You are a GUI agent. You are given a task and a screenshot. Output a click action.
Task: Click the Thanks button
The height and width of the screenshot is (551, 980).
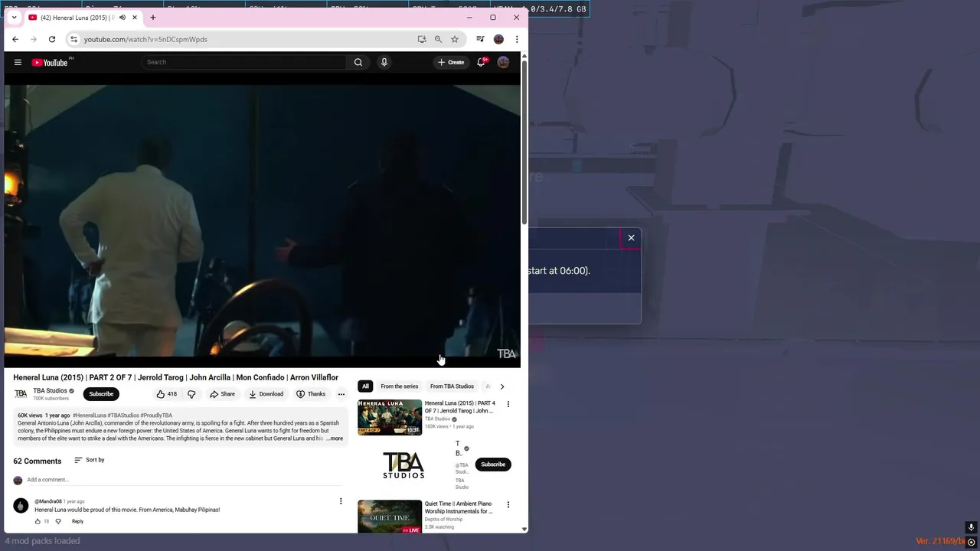[311, 394]
